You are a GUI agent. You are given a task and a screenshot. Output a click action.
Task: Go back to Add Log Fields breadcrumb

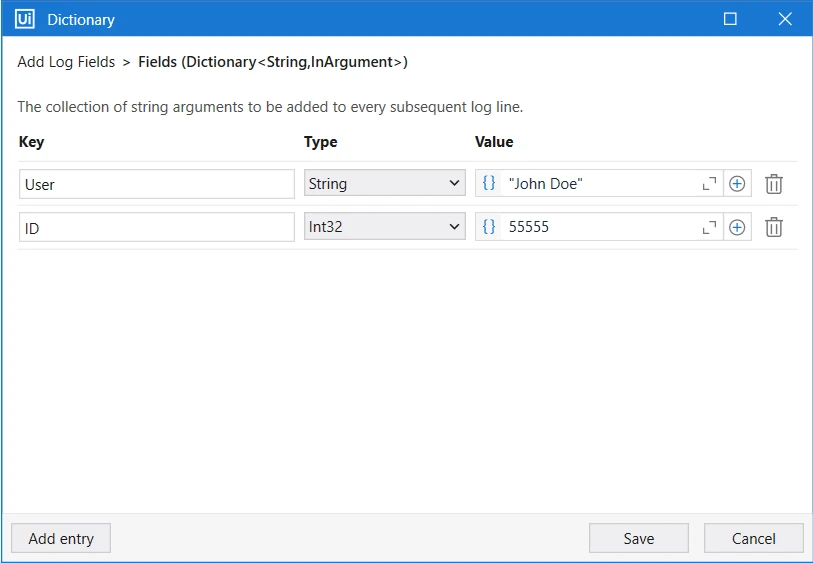pyautogui.click(x=66, y=62)
